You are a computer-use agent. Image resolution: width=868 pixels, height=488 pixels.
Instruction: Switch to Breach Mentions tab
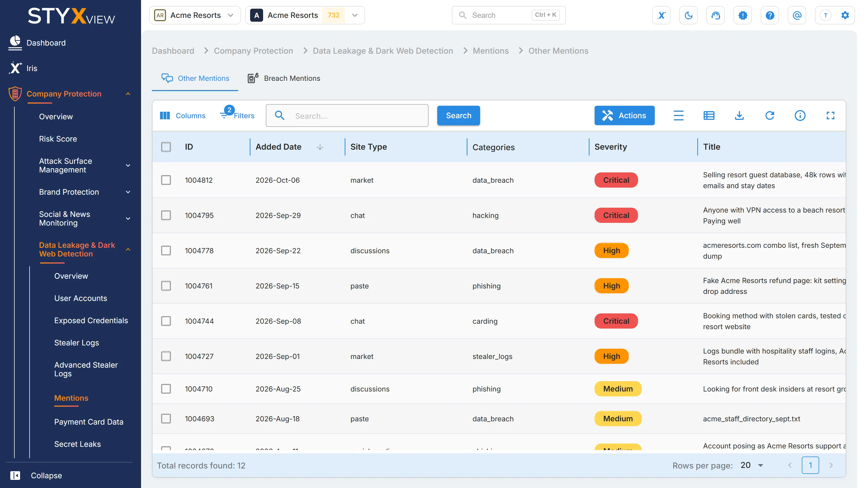284,78
